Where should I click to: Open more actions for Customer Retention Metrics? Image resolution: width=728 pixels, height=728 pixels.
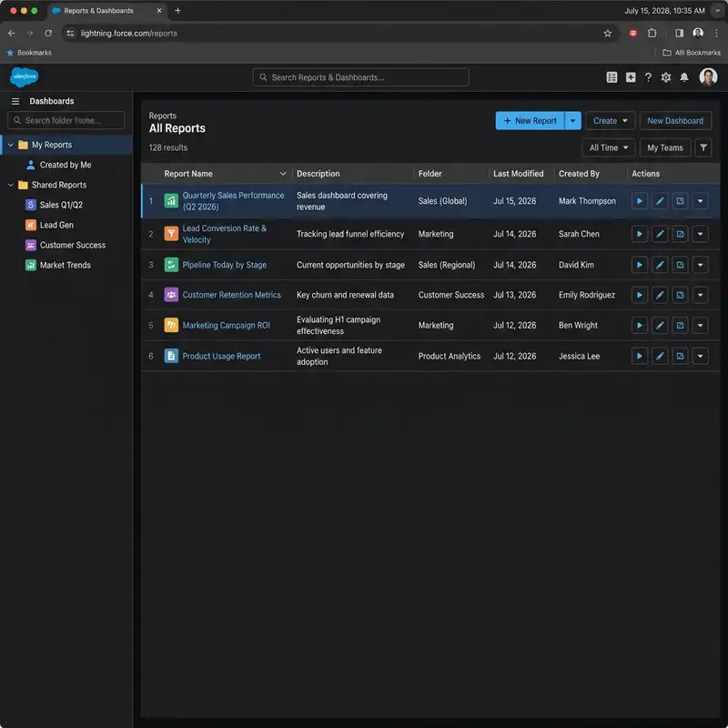[x=700, y=295]
